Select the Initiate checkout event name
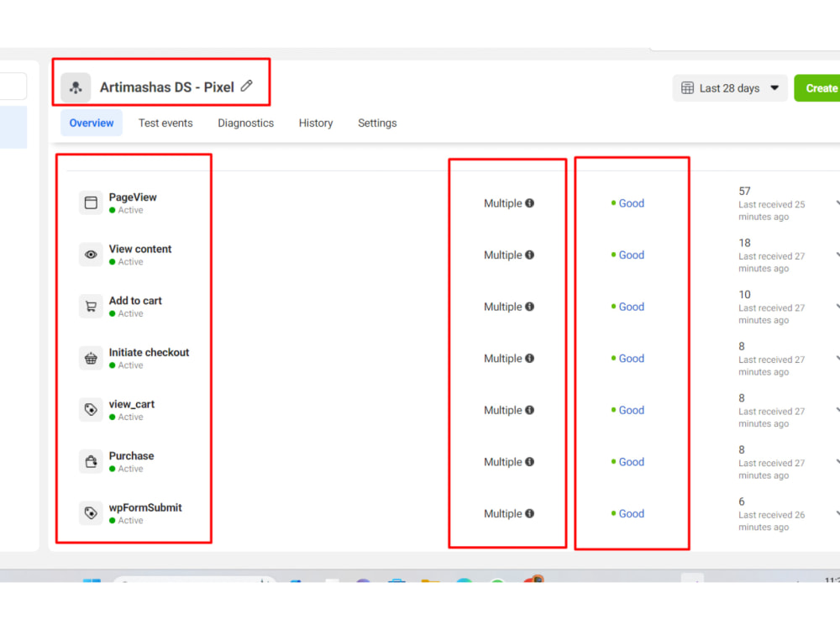This screenshot has height=630, width=840. point(149,353)
